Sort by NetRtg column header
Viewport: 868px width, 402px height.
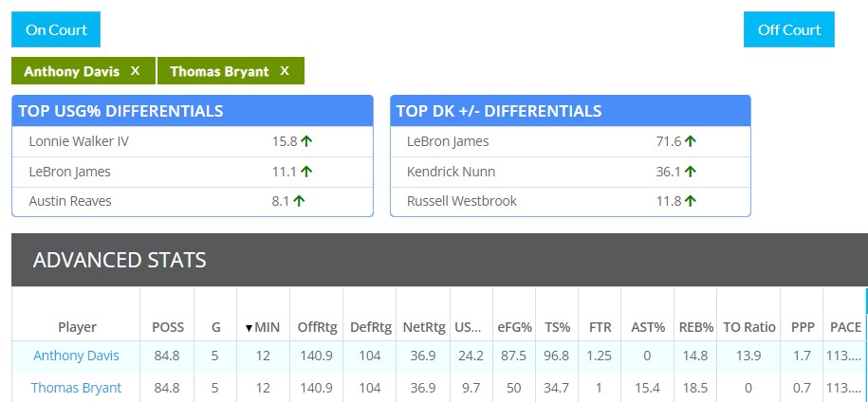coord(423,327)
